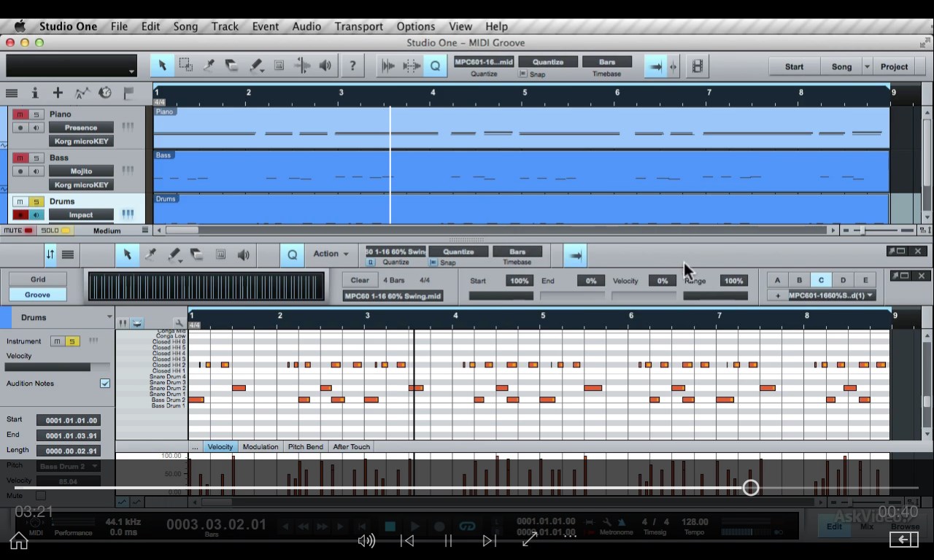934x560 pixels.
Task: Mute the Bass track
Action: click(x=20, y=157)
